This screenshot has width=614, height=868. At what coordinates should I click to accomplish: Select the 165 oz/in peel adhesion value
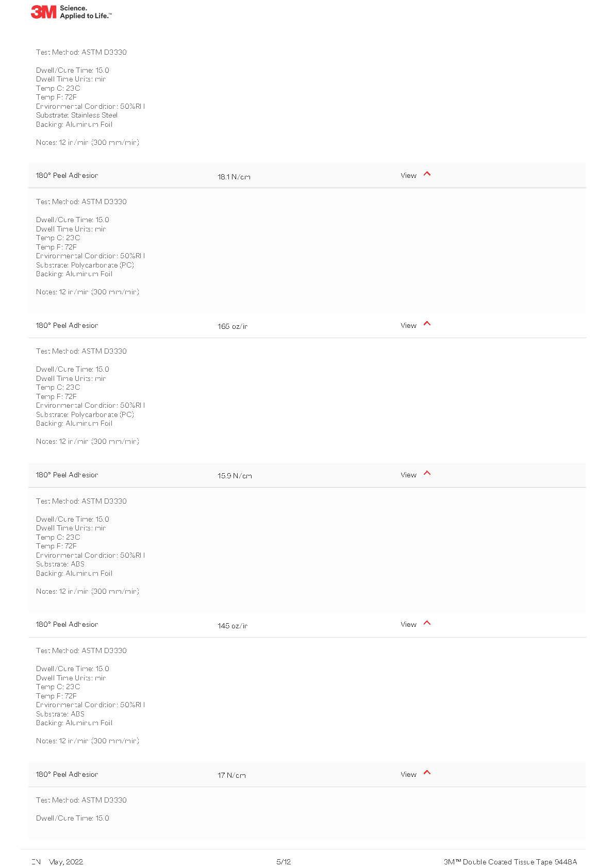[233, 326]
